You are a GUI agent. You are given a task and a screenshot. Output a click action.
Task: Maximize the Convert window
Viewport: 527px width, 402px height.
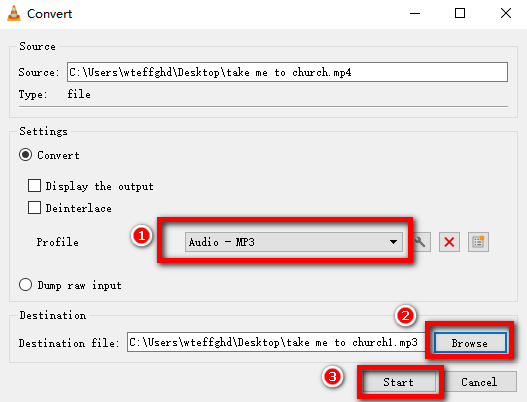pos(460,13)
